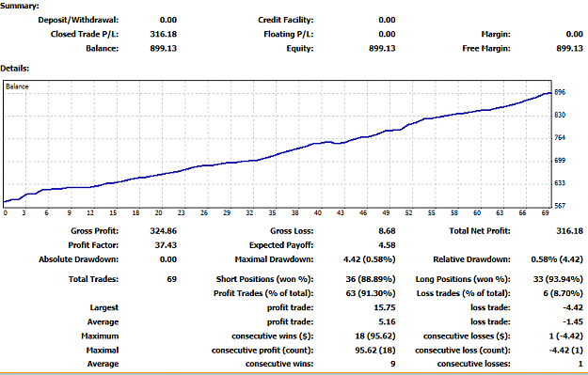Click the 896 axis label on the chart

[x=560, y=92]
